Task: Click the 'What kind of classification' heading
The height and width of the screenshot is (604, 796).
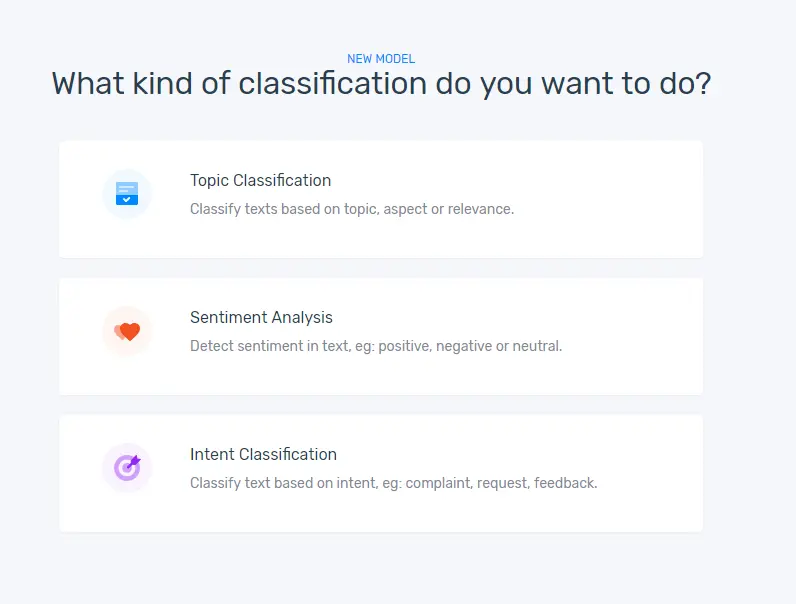Action: pos(381,83)
